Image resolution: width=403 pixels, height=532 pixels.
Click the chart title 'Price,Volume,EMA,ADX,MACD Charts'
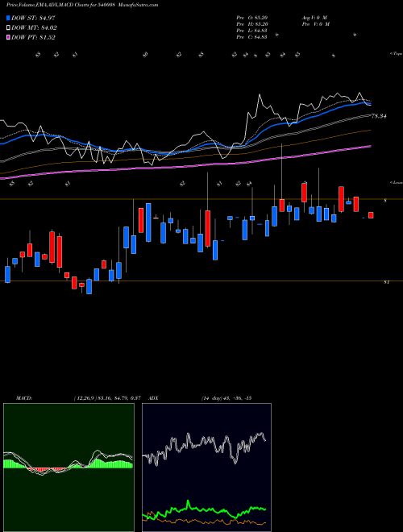48,5
